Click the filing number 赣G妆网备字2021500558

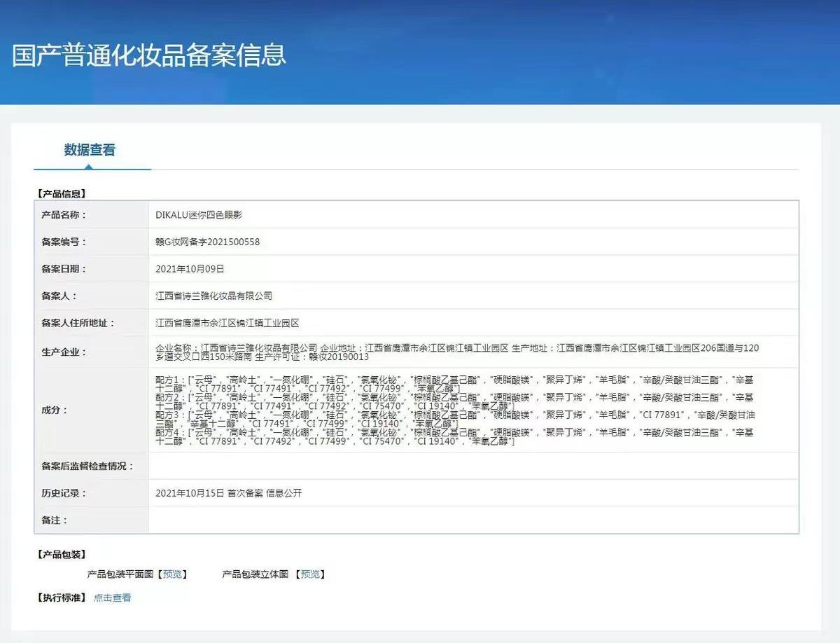(x=207, y=242)
